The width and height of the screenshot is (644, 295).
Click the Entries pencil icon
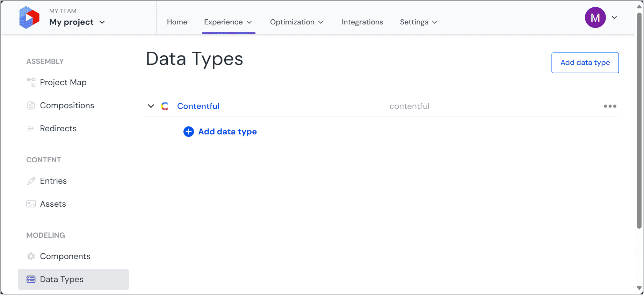(x=31, y=181)
